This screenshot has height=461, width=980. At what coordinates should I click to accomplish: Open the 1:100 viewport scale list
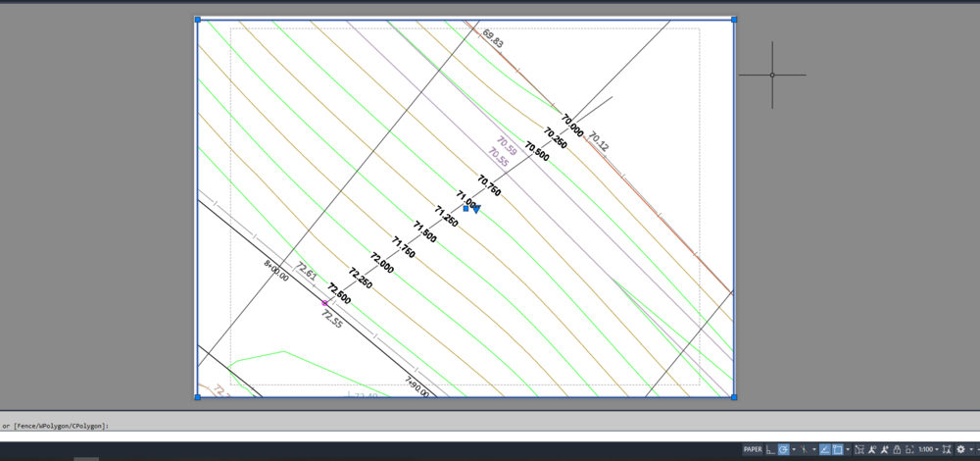tap(925, 449)
